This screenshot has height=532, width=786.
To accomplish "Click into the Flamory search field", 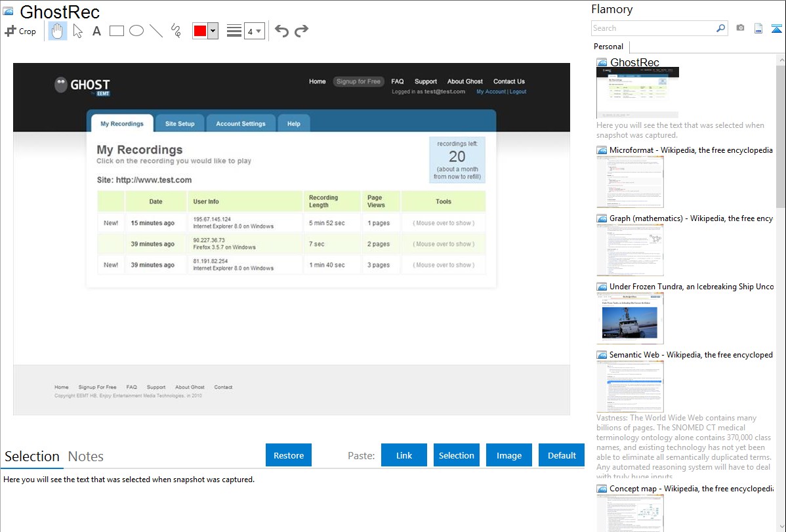I will coord(653,28).
